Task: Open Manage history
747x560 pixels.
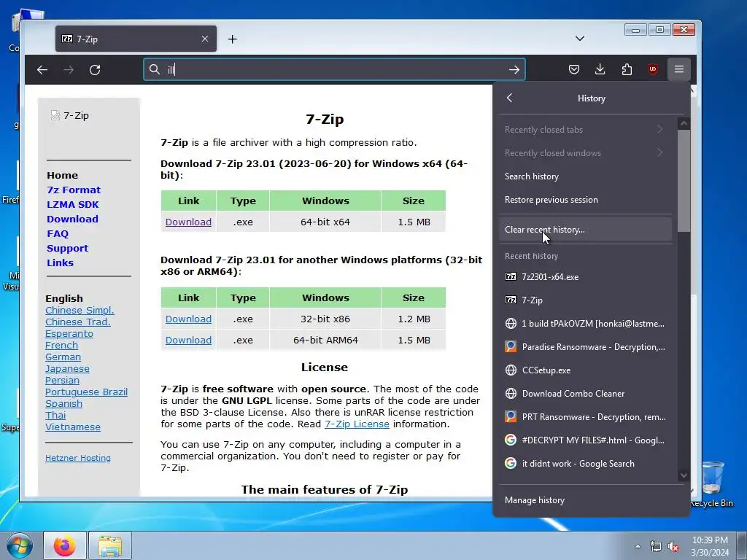Action: 591,500
